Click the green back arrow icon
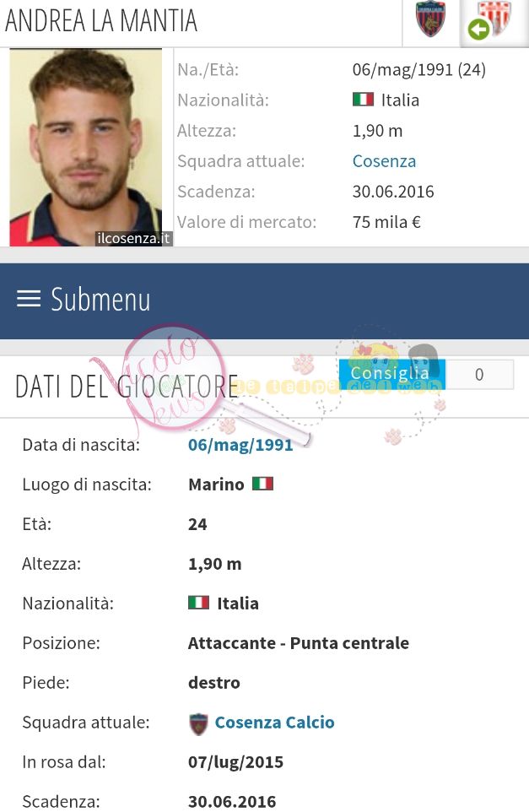 pyautogui.click(x=478, y=30)
